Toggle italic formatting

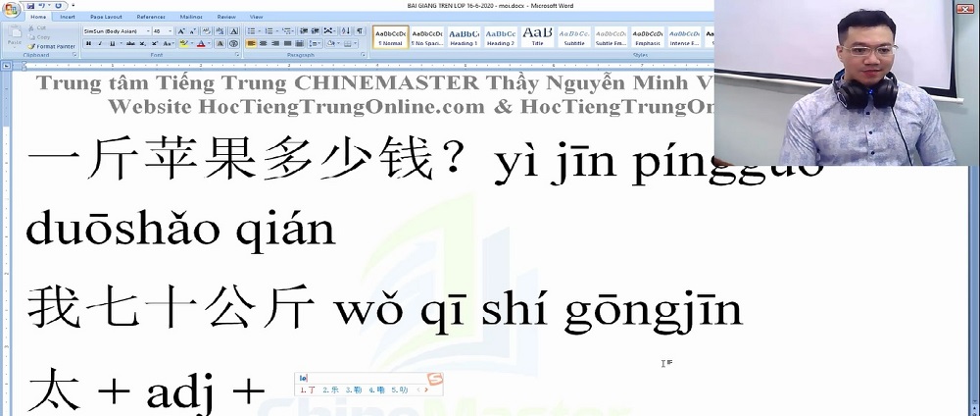101,44
